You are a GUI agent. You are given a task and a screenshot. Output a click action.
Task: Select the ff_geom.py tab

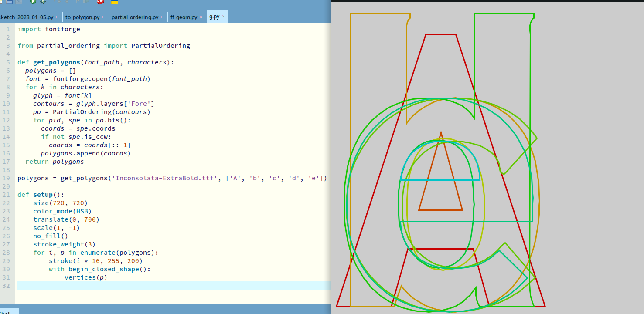[184, 17]
